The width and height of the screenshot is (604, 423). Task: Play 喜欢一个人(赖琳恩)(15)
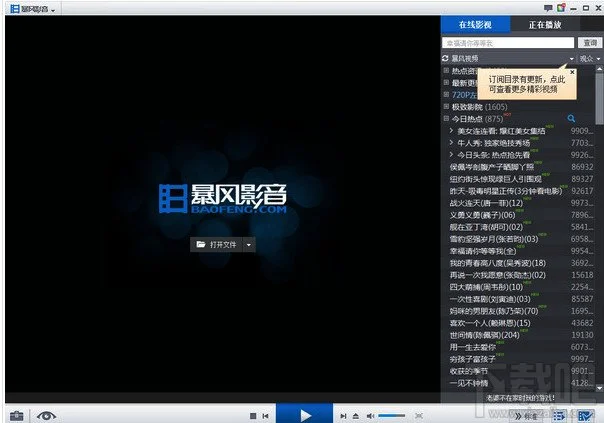tap(490, 323)
